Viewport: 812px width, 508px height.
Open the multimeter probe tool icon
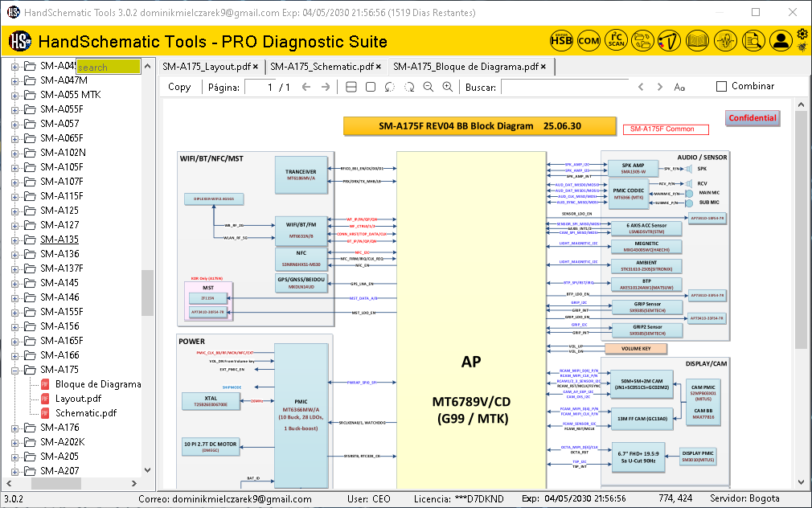pyautogui.click(x=670, y=40)
